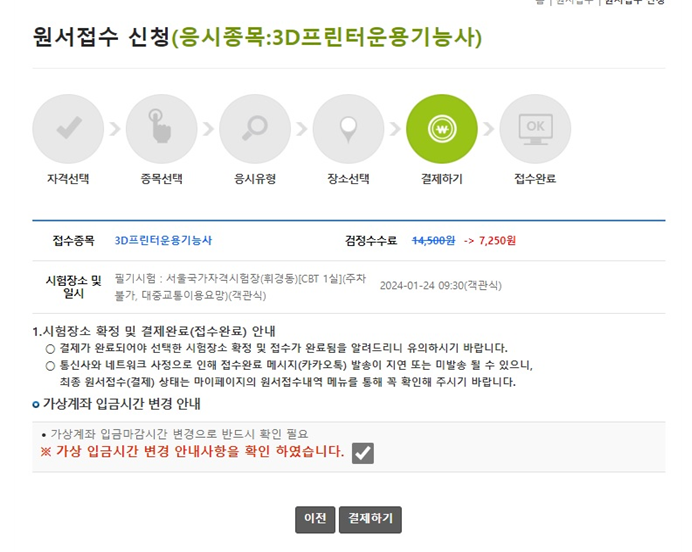Click the 장소선택 map pin step icon

point(349,129)
